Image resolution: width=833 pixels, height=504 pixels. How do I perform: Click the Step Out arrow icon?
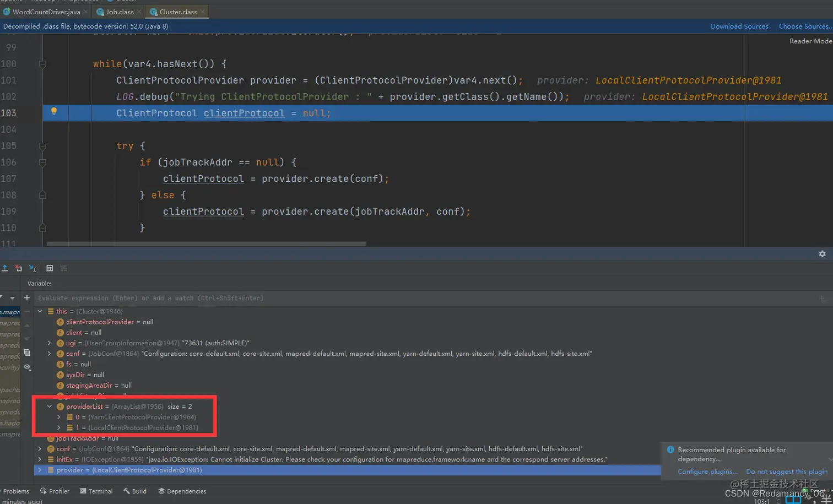pyautogui.click(x=4, y=268)
